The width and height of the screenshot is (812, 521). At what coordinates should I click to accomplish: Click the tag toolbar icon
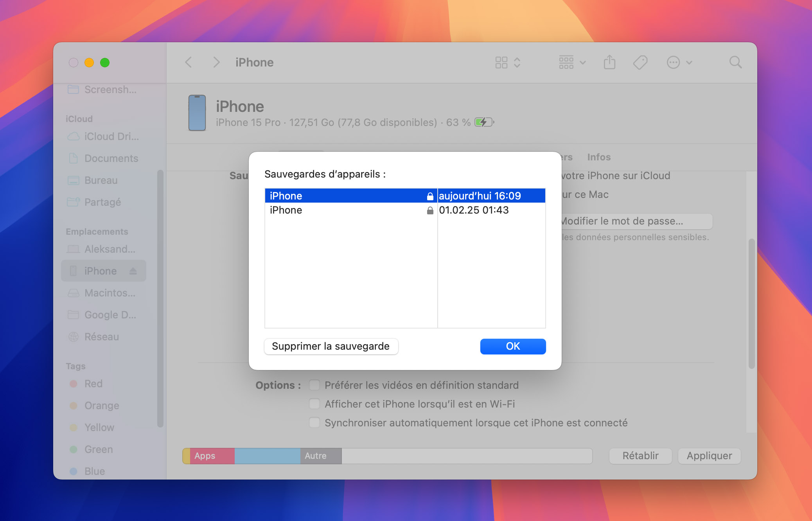coord(640,63)
